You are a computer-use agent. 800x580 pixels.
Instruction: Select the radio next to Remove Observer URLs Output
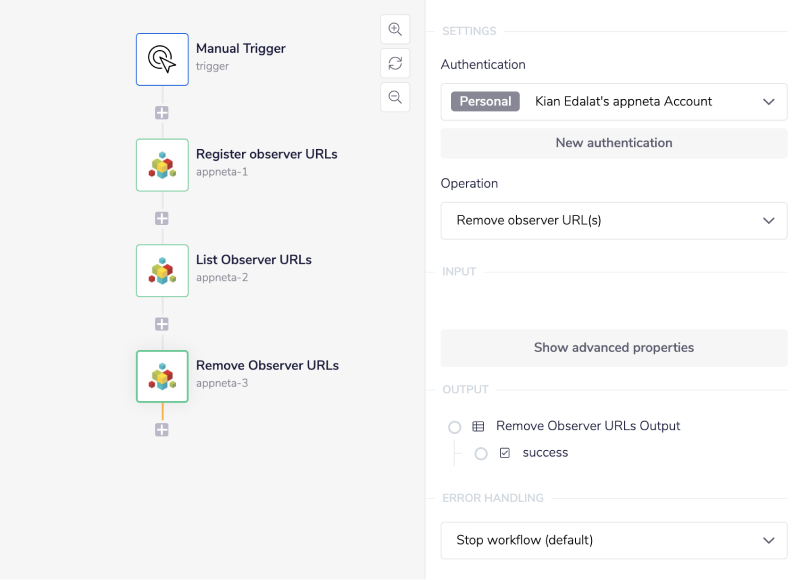[x=455, y=426]
